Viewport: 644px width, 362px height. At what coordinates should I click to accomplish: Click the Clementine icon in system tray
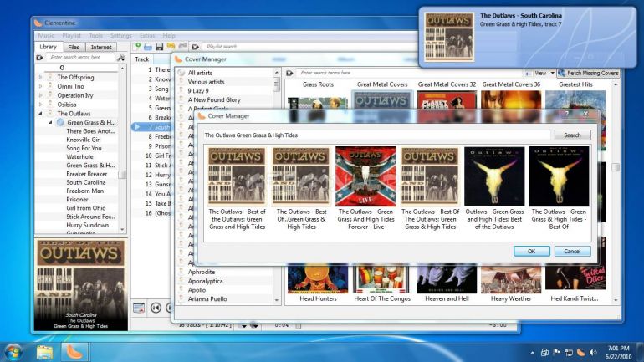click(x=580, y=352)
